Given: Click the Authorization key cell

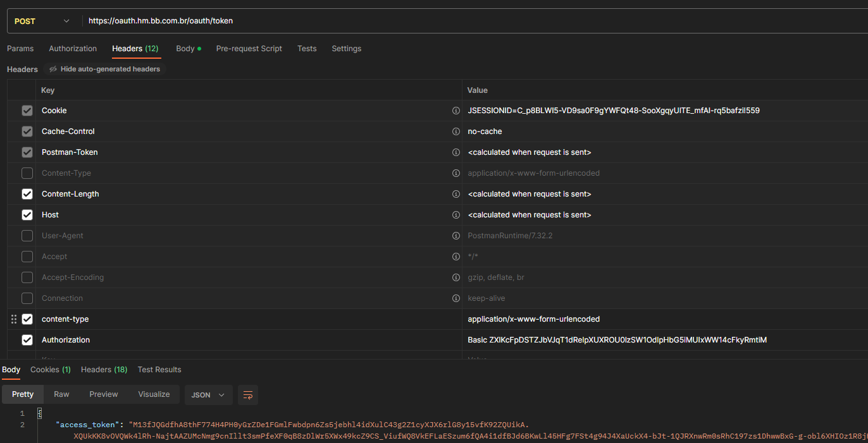Looking at the screenshot, I should coord(249,340).
